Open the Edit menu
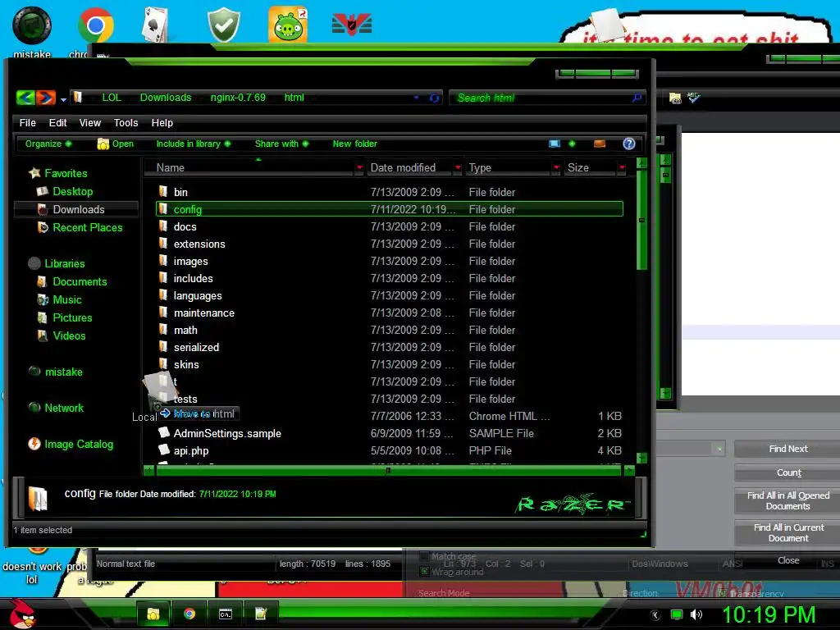The image size is (840, 630). pos(58,123)
